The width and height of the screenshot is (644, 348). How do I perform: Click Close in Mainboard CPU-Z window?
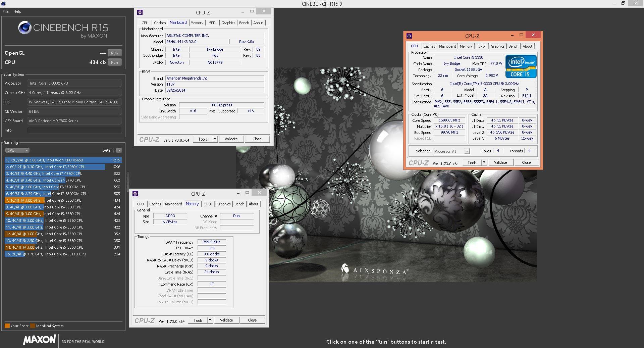(257, 139)
